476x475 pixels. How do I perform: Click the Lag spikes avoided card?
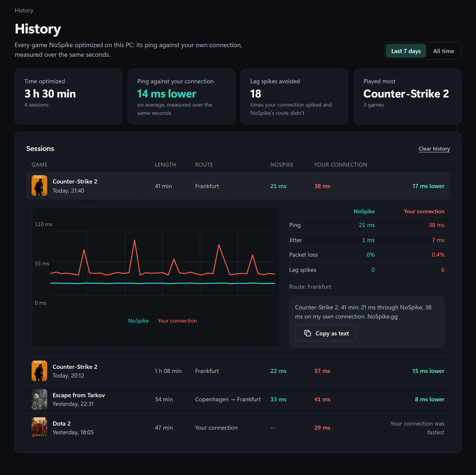(x=295, y=97)
